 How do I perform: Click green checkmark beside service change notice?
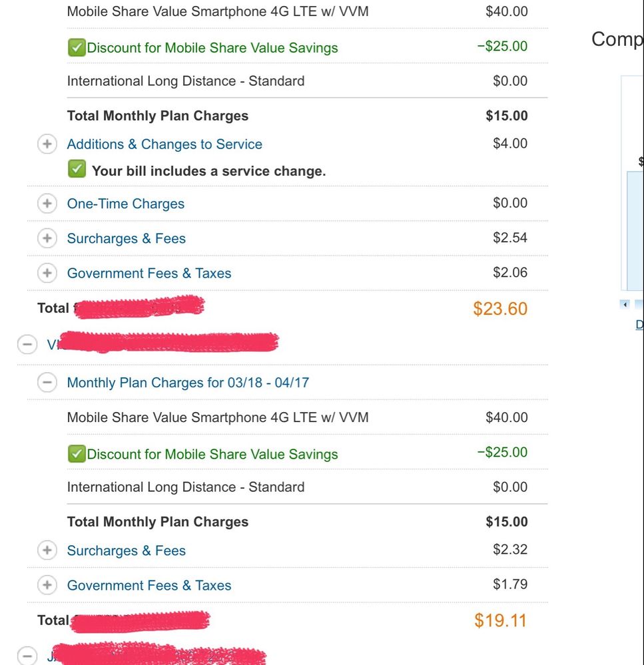pos(77,170)
